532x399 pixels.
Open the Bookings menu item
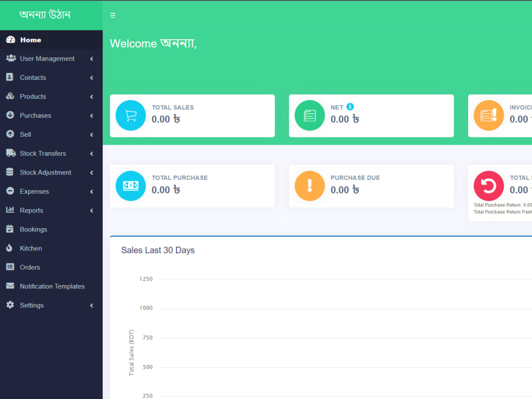(x=51, y=229)
